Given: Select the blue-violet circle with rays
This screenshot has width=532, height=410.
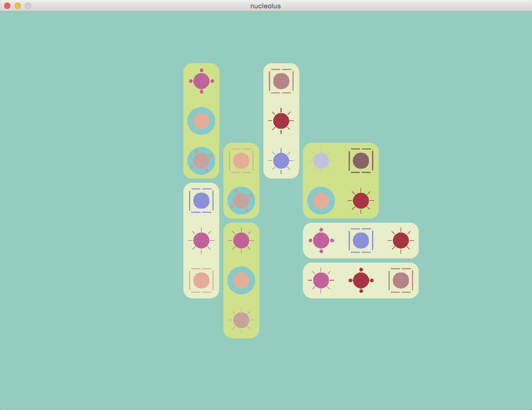Looking at the screenshot, I should point(281,161).
